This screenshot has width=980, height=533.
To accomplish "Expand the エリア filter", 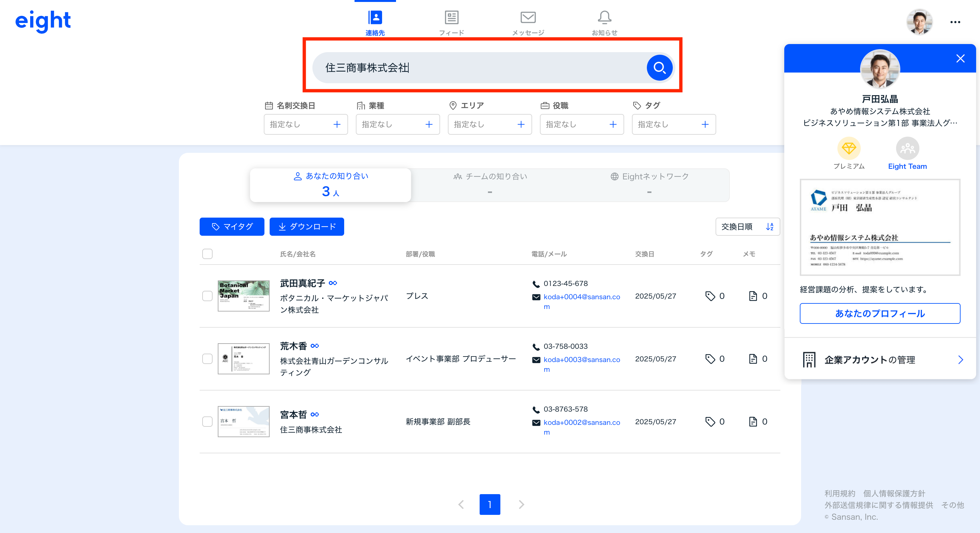I will (490, 124).
